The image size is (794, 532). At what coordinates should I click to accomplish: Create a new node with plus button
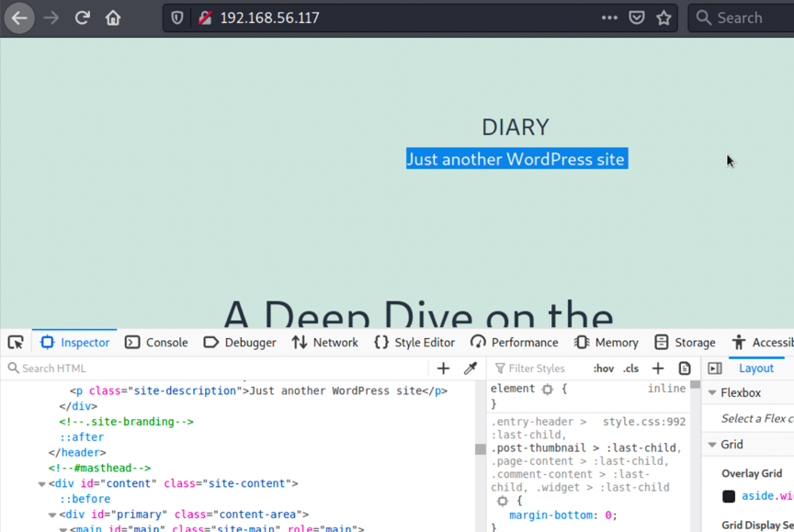click(x=443, y=368)
